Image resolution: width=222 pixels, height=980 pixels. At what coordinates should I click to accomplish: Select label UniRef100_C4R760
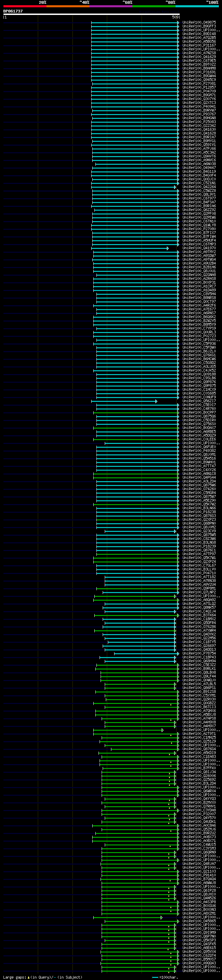[199, 408]
